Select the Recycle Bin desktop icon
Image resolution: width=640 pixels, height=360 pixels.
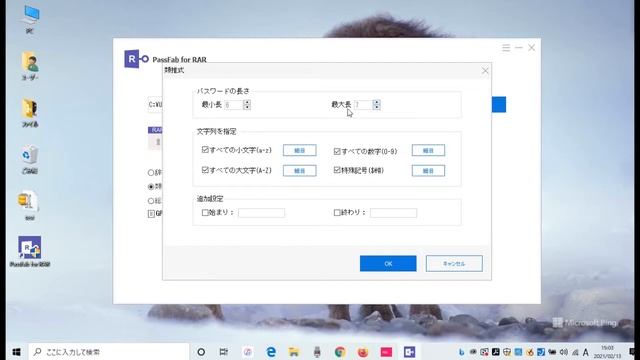pyautogui.click(x=30, y=160)
